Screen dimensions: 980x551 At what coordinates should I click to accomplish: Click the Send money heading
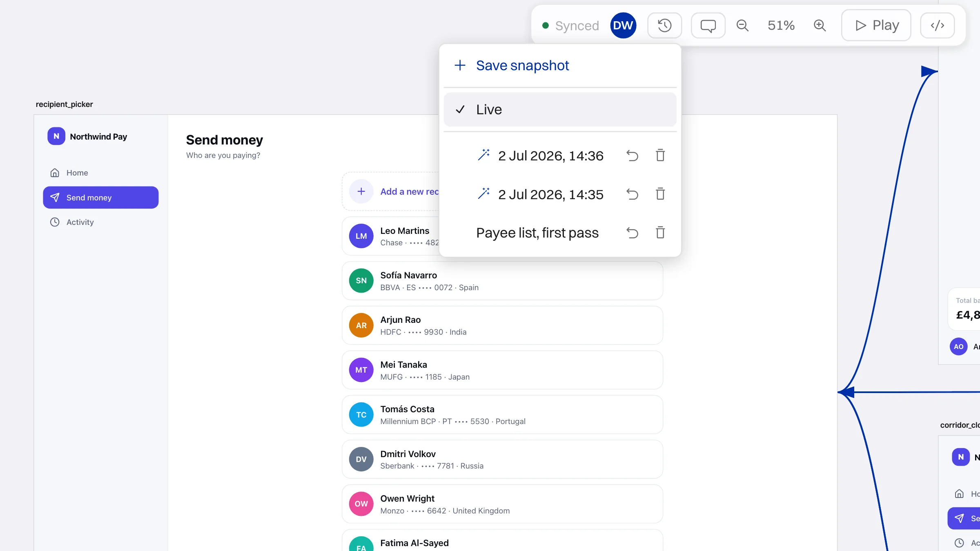[x=225, y=140]
